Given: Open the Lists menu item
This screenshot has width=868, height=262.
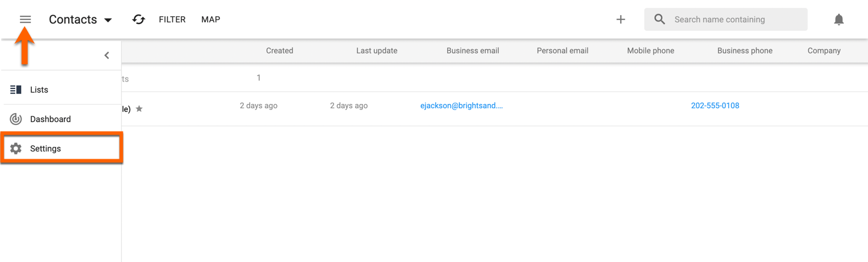Looking at the screenshot, I should pyautogui.click(x=39, y=90).
